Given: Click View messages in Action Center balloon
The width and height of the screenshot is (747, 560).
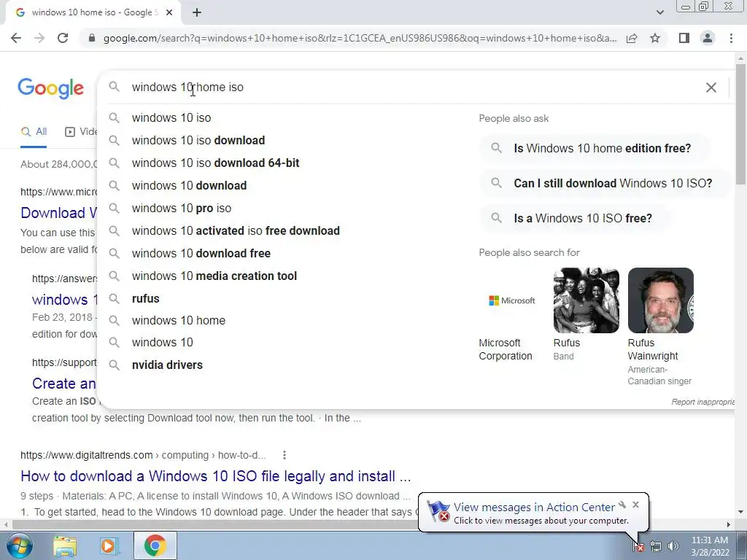Looking at the screenshot, I should [533, 507].
